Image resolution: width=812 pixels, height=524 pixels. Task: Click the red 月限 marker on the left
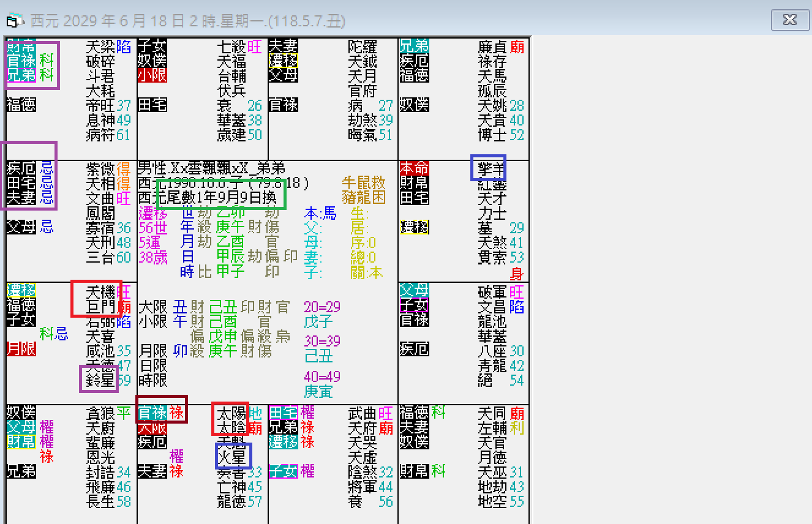(20, 348)
